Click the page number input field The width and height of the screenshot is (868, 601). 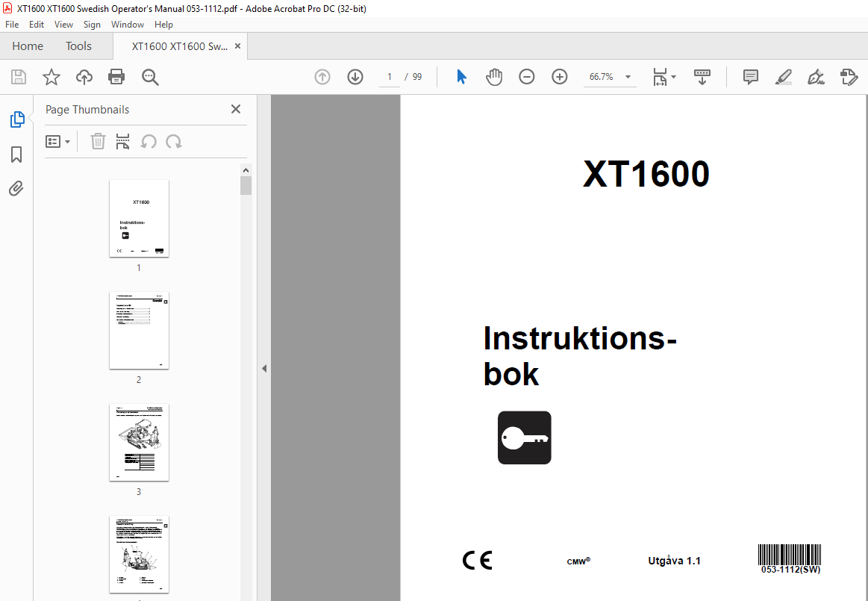pos(390,77)
